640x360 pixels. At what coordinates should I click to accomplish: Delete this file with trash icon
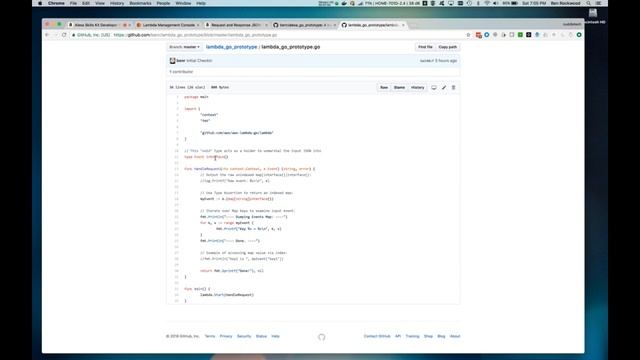453,87
